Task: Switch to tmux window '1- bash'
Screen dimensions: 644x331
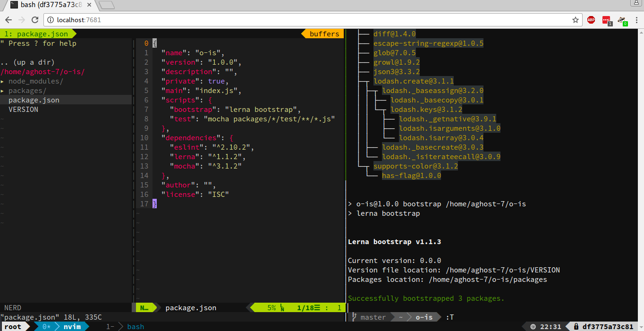Action: pyautogui.click(x=125, y=327)
